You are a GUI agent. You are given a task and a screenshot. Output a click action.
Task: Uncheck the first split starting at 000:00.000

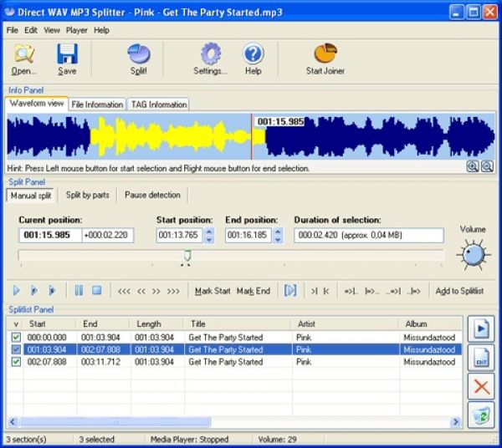(16, 338)
